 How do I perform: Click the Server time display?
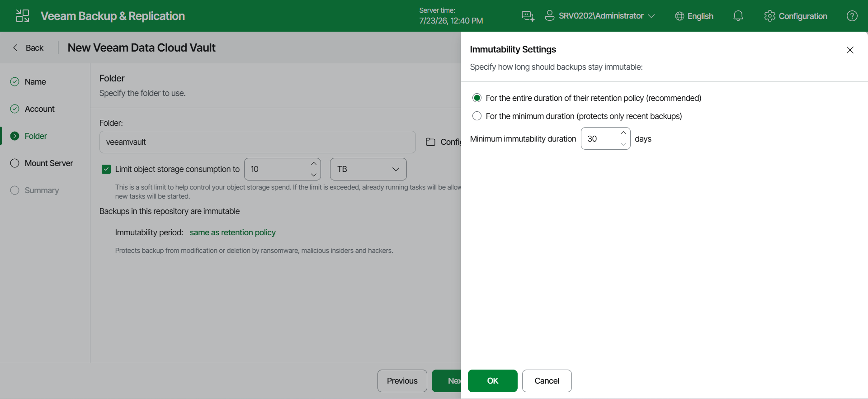451,16
